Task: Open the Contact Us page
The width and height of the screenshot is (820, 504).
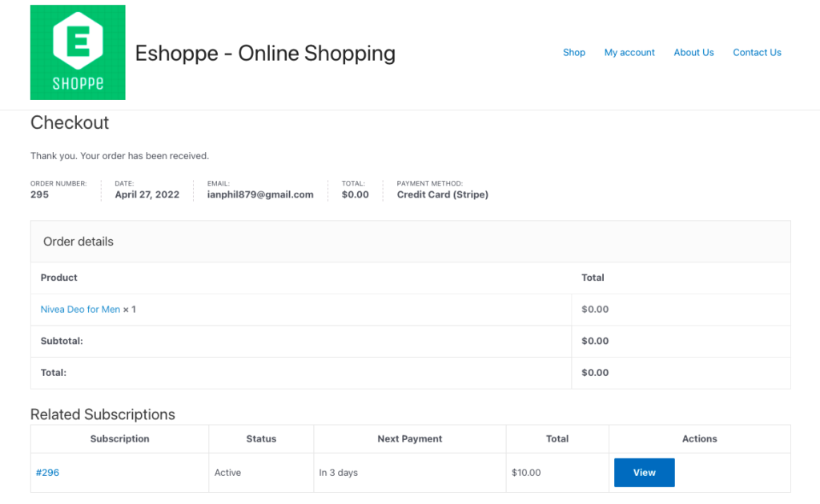Action: (757, 53)
